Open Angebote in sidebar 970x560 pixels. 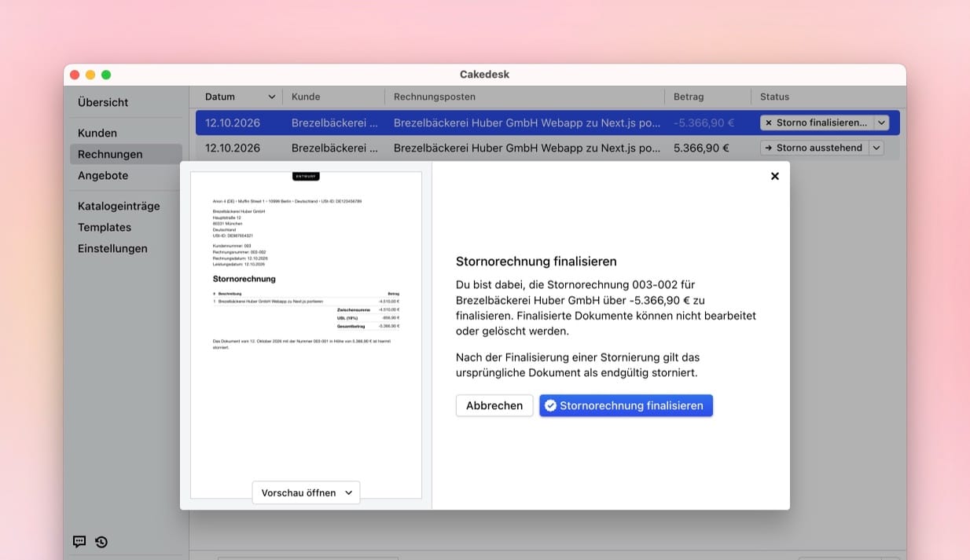(103, 175)
